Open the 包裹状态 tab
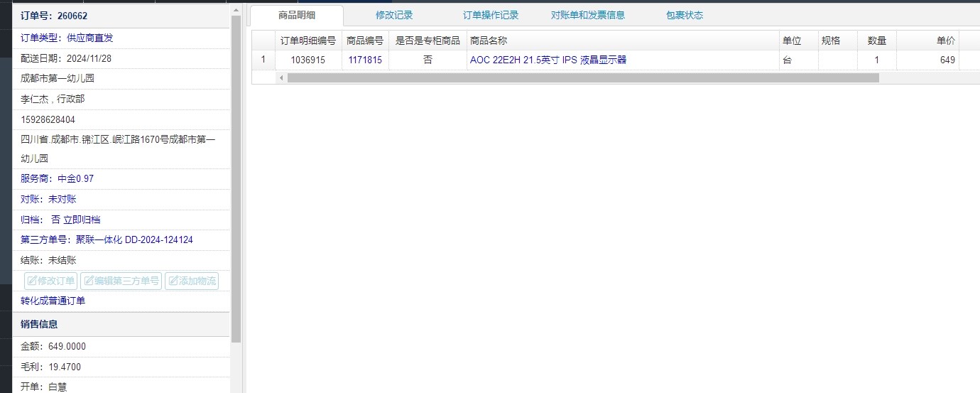Viewport: 980px width, 393px height. (685, 15)
